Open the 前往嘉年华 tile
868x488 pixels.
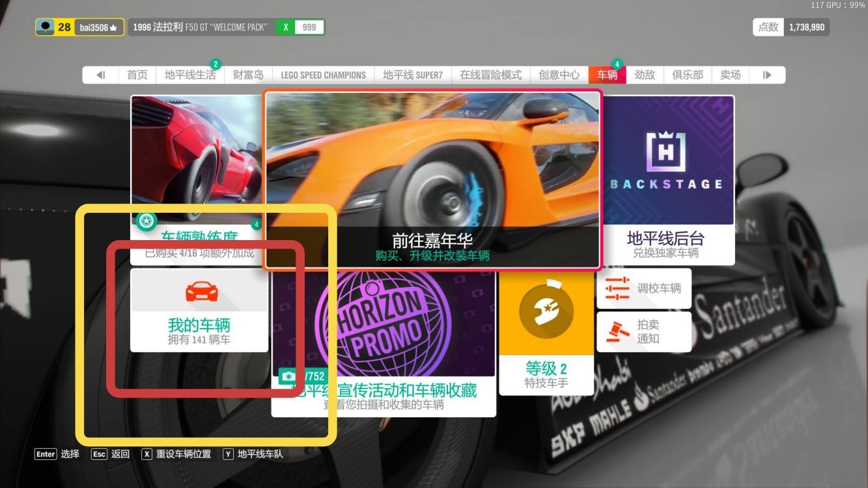432,179
